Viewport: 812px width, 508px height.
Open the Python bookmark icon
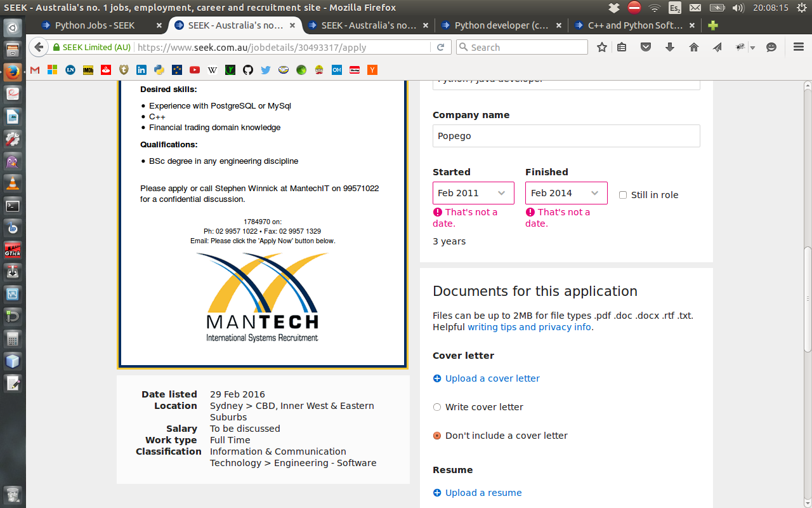[x=159, y=70]
